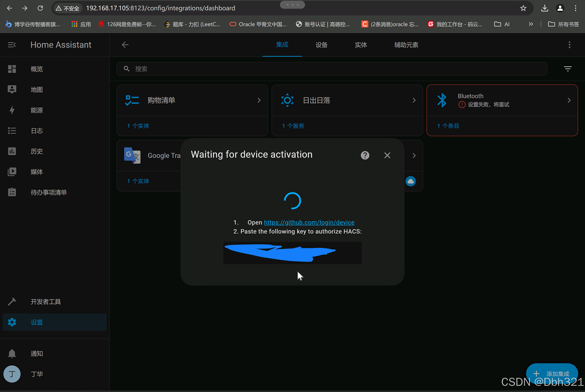Click the 添加集成 add integration button

tap(552, 374)
